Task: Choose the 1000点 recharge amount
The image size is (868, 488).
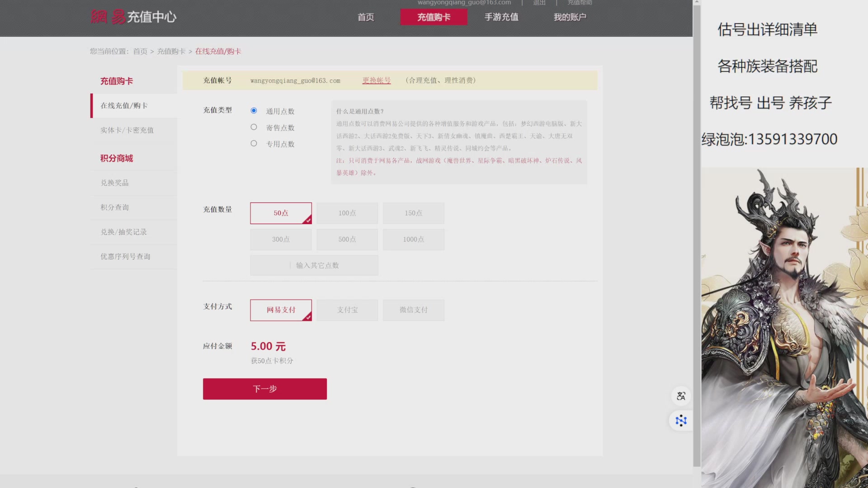Action: click(413, 239)
